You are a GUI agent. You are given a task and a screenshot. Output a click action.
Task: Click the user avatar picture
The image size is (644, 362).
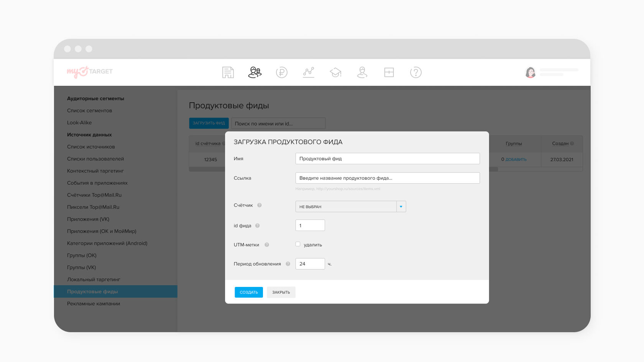coord(531,72)
